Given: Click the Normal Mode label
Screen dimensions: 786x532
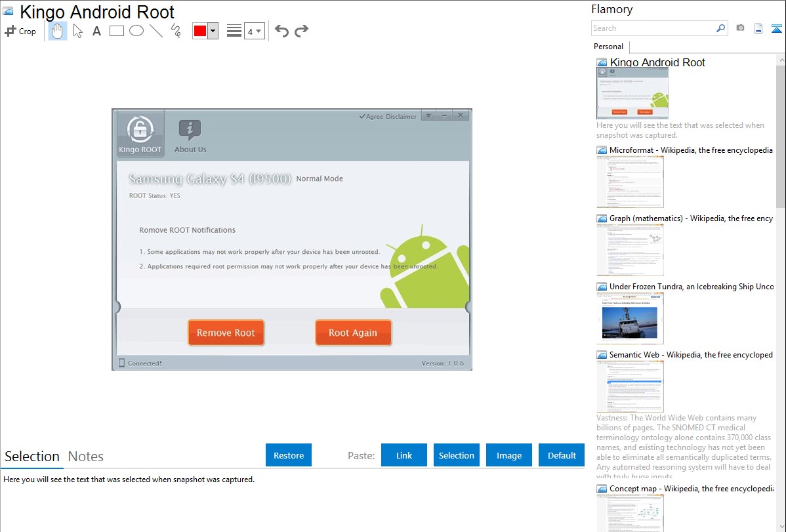Looking at the screenshot, I should [320, 178].
